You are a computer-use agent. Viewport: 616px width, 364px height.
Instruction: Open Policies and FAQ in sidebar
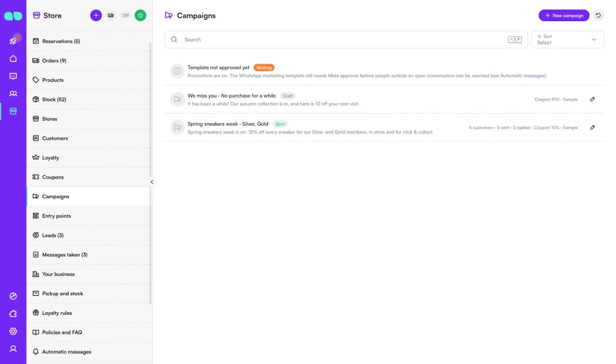point(88,332)
